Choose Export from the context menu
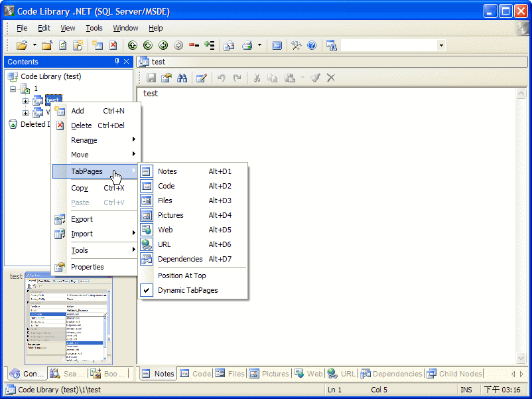Screen dimensions: 532x399 [95, 219]
